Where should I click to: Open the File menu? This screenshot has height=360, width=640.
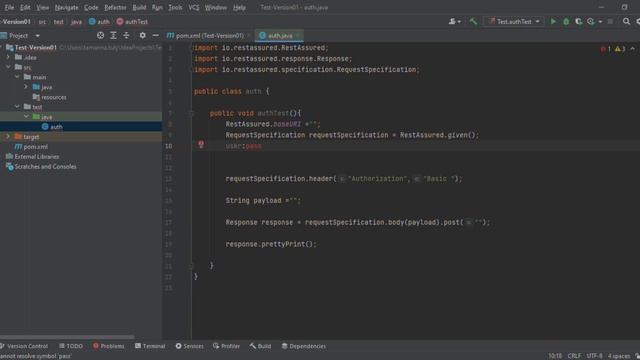pos(9,7)
